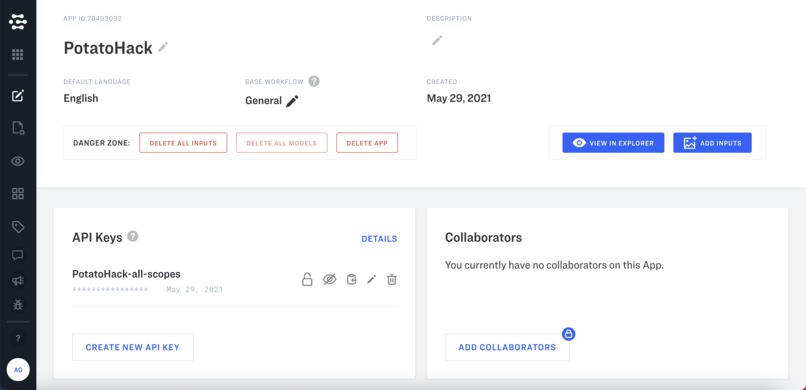The image size is (806, 390).
Task: Open the apps grid icon in sidebar
Action: point(17,54)
